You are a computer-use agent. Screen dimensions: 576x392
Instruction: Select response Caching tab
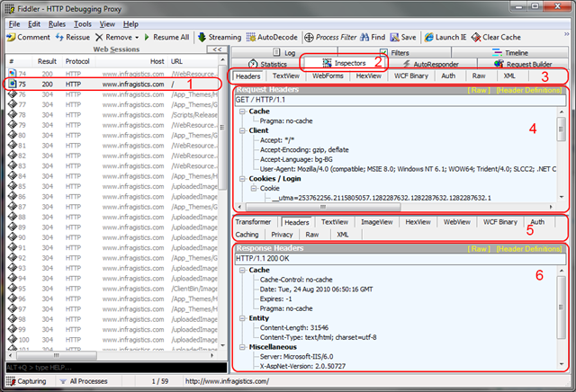click(247, 235)
